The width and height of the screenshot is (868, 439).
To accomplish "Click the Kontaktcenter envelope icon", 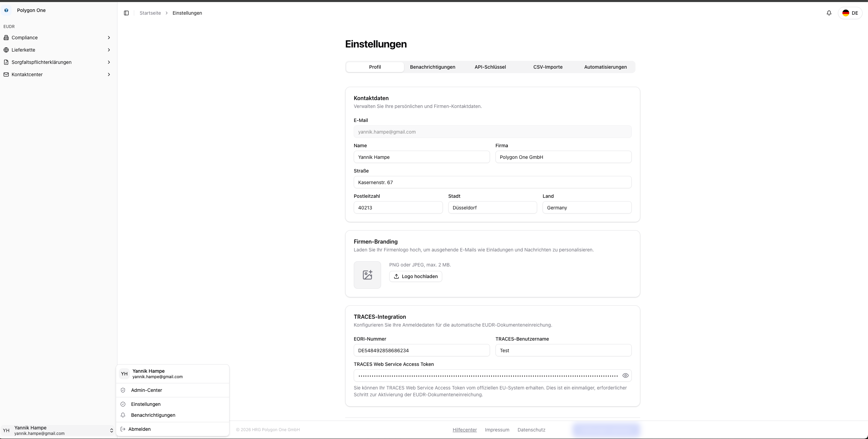I will pyautogui.click(x=6, y=74).
